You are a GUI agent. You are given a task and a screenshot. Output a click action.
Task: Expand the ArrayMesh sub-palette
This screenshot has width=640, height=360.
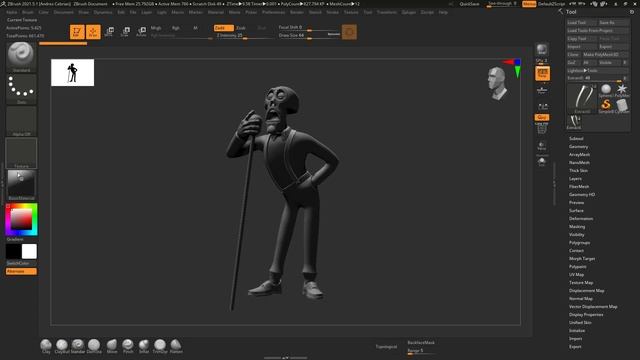tap(580, 155)
